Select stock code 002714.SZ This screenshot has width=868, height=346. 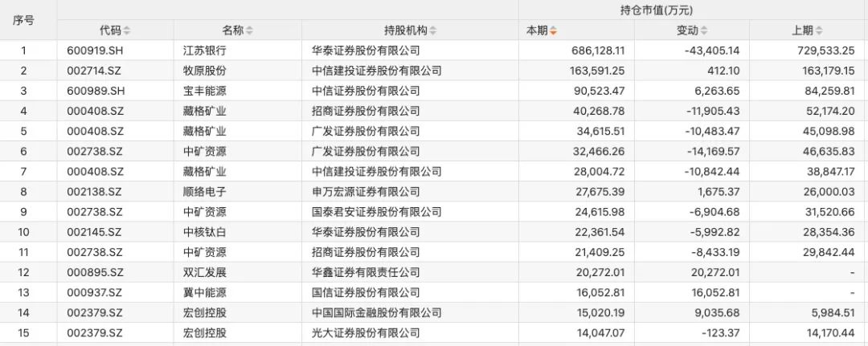click(x=95, y=71)
